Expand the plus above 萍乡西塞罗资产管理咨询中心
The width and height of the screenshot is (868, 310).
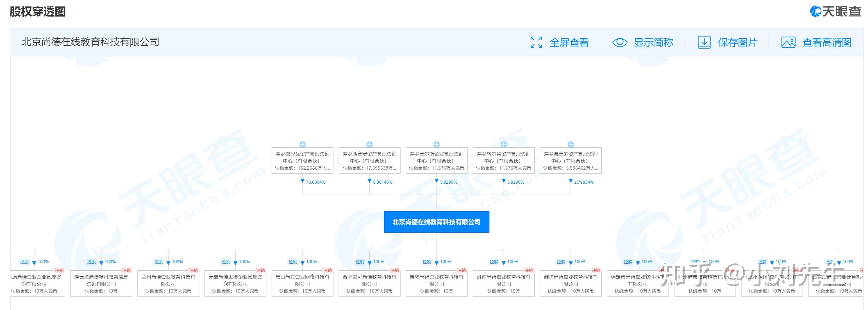click(370, 144)
